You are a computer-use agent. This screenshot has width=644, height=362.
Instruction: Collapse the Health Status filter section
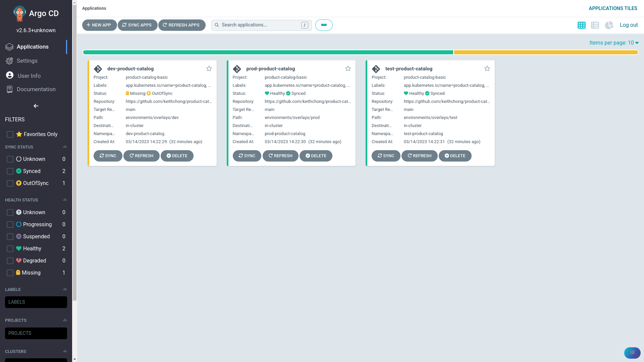tap(65, 200)
